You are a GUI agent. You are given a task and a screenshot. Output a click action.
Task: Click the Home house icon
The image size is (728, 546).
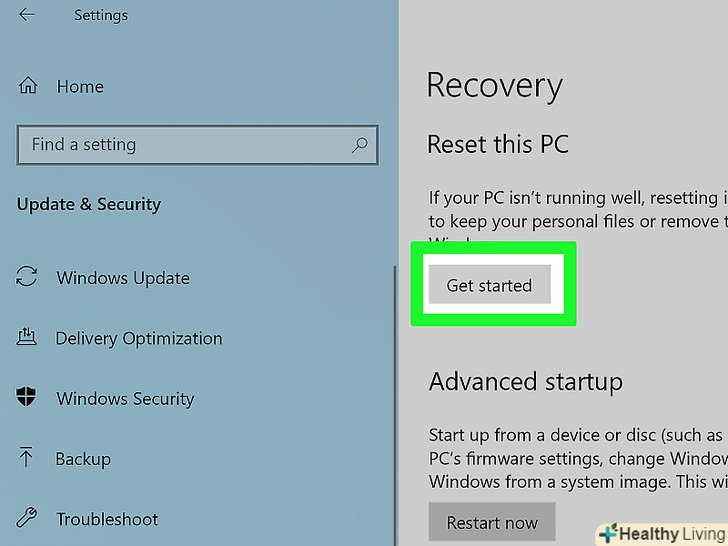click(x=29, y=86)
